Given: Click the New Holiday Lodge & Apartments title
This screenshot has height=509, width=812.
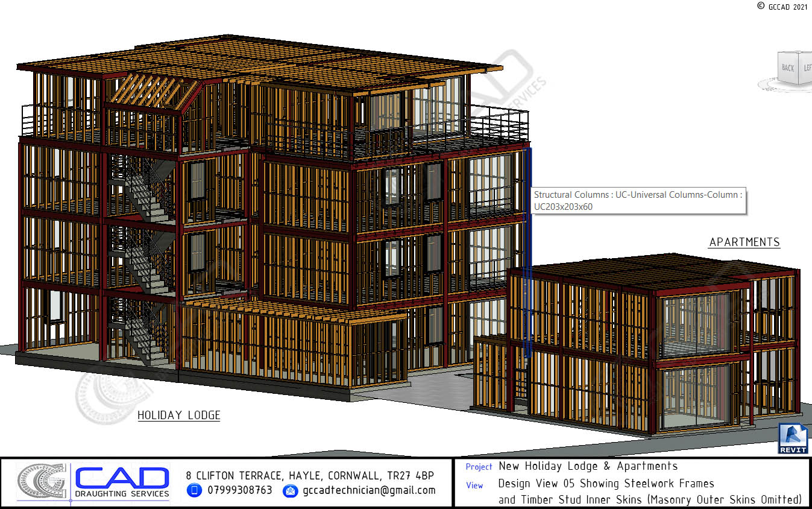Looking at the screenshot, I should [588, 466].
